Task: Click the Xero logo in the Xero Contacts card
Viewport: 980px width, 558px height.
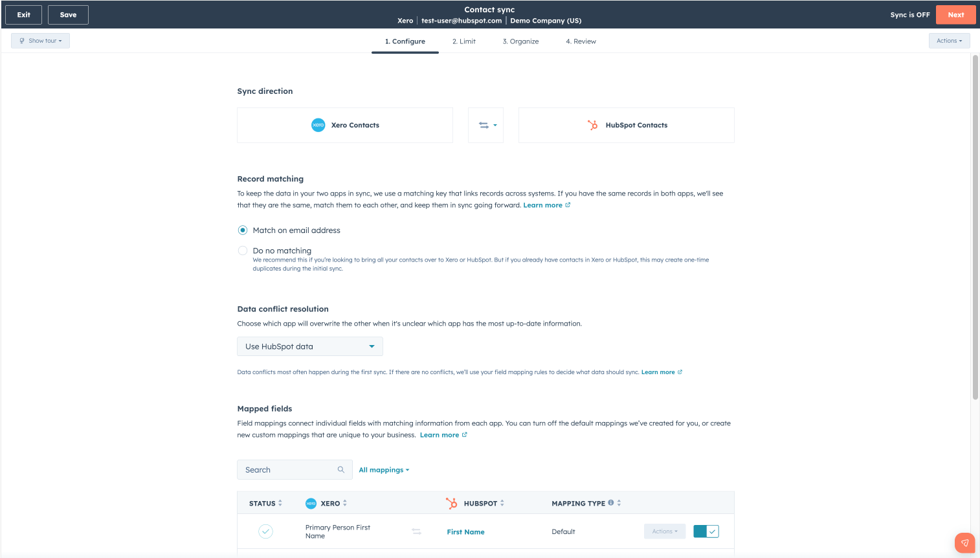Action: pyautogui.click(x=318, y=125)
